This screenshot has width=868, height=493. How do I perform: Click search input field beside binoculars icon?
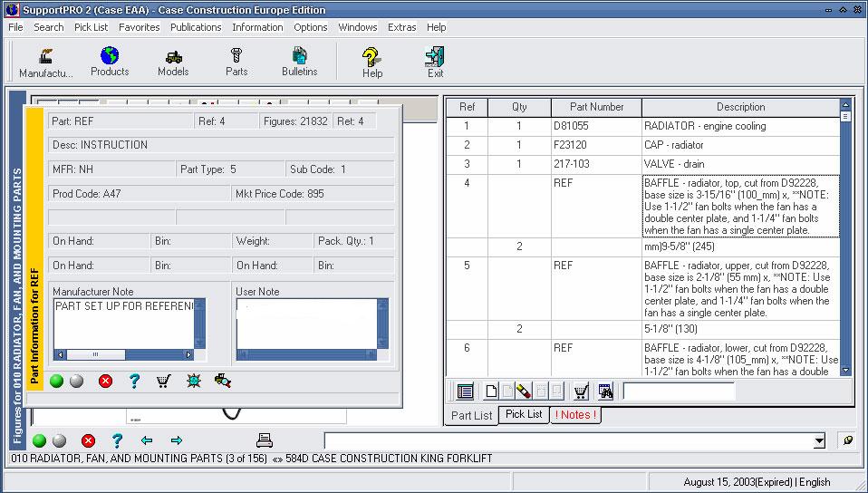680,391
